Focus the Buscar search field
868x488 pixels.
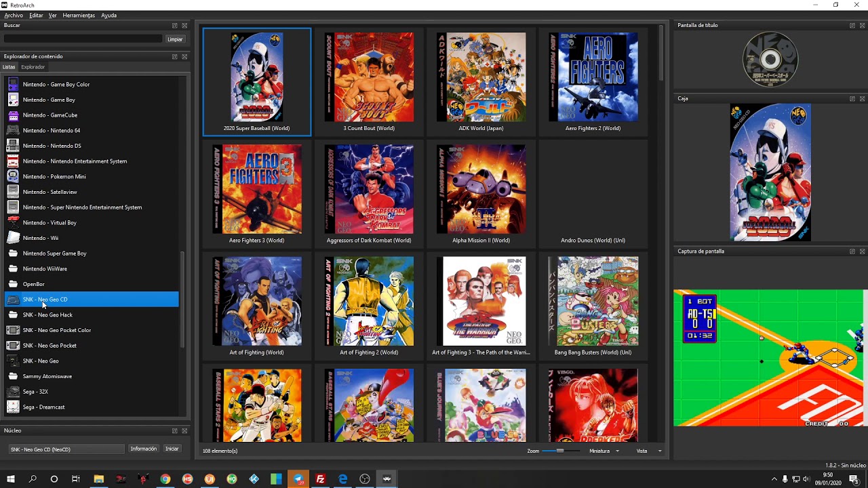83,39
